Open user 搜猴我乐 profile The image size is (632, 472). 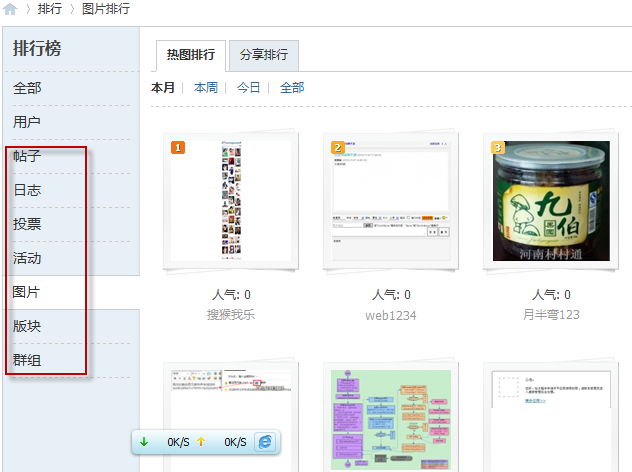(231, 314)
